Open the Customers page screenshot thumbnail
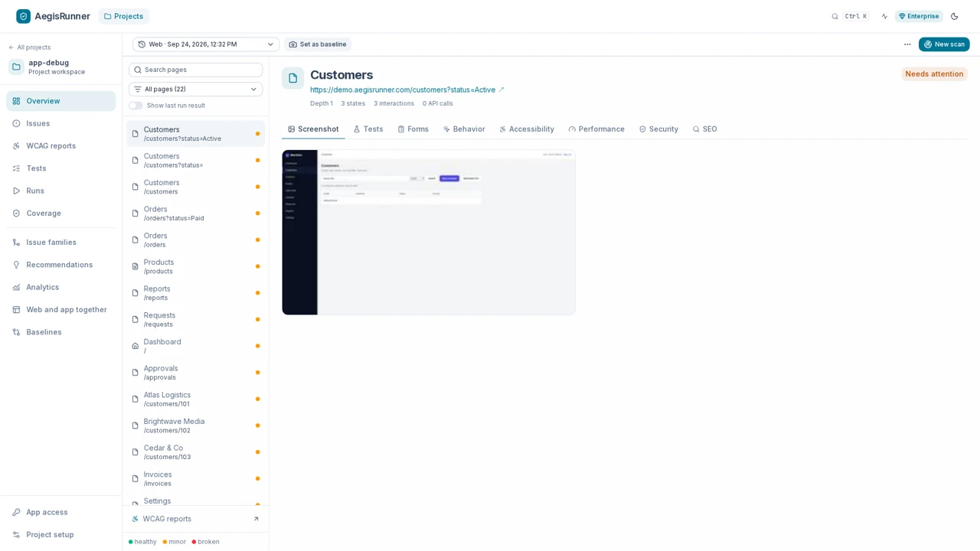 (429, 233)
